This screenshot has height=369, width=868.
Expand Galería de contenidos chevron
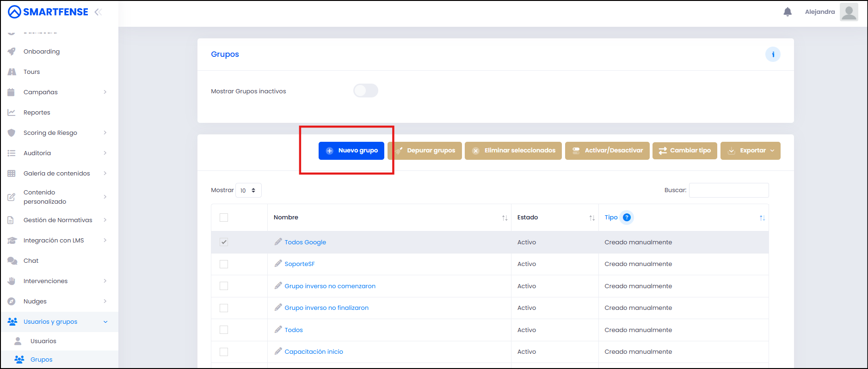pyautogui.click(x=105, y=173)
